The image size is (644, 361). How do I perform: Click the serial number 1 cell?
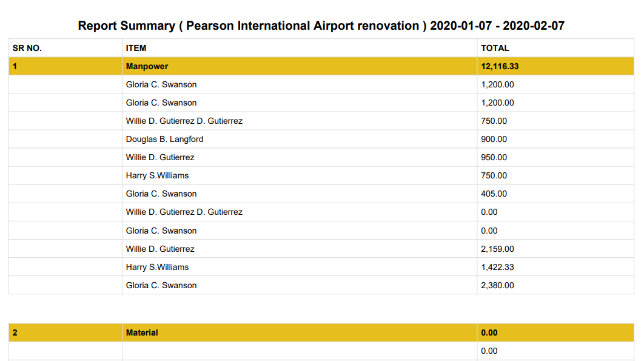(65, 66)
